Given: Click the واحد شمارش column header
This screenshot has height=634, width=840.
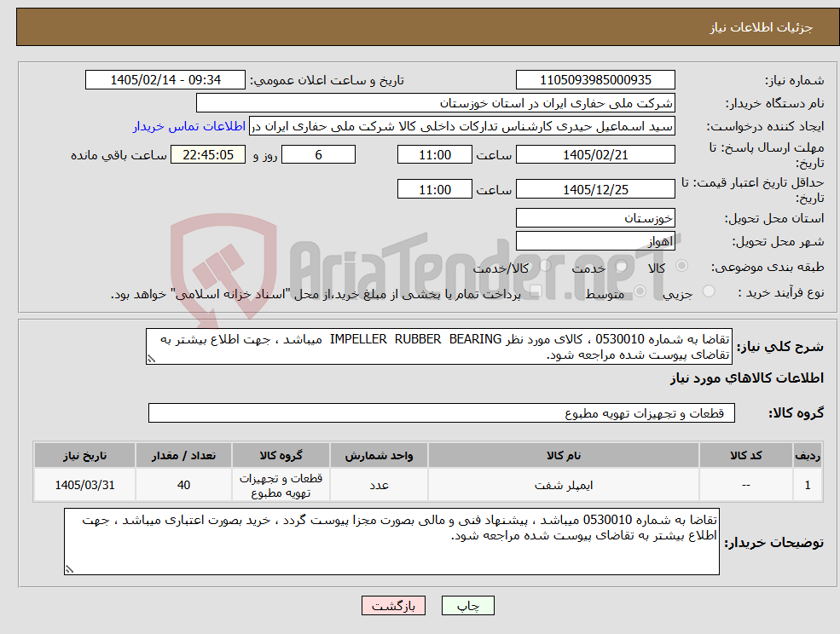Looking at the screenshot, I should coord(379,456).
